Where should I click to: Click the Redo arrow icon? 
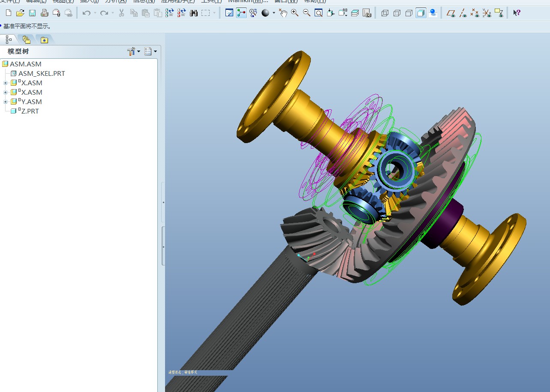(104, 13)
